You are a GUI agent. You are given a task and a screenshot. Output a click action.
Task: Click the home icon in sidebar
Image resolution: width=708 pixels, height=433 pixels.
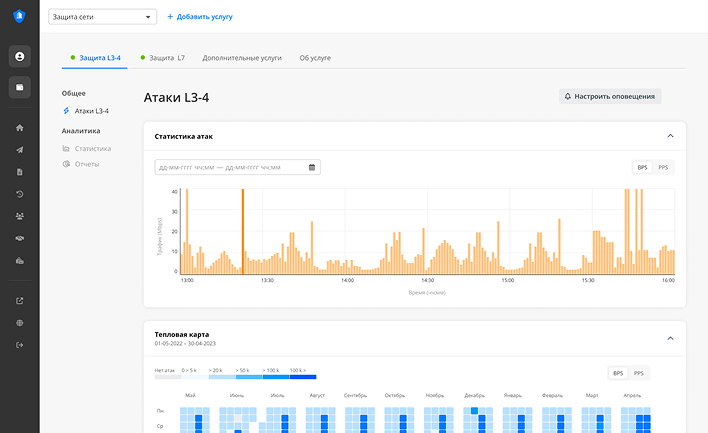point(20,128)
